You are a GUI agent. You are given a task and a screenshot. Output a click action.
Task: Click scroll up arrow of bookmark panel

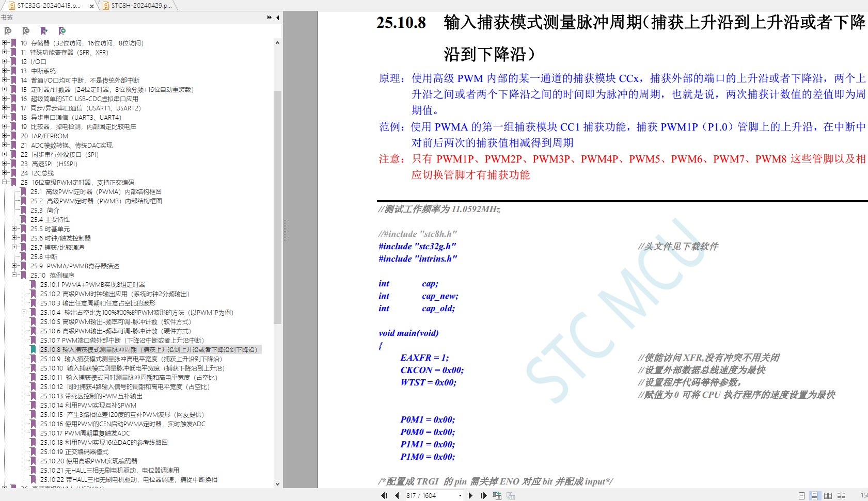pos(278,43)
